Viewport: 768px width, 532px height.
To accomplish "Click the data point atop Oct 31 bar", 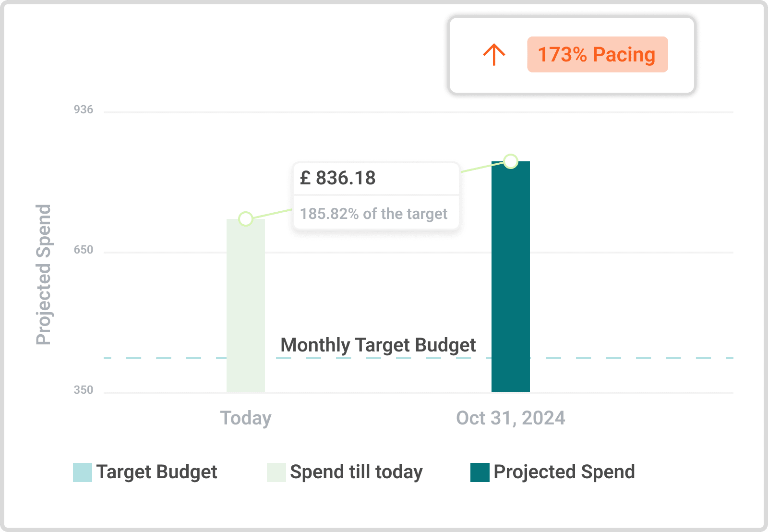I will [511, 161].
